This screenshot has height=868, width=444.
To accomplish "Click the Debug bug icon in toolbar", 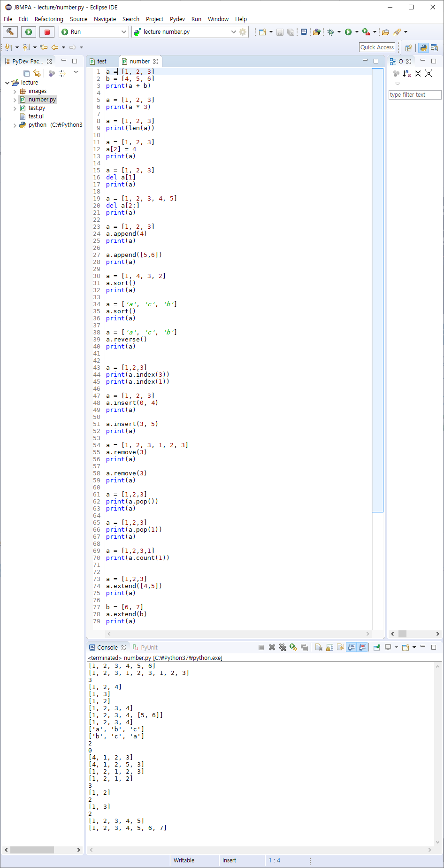I will [331, 32].
